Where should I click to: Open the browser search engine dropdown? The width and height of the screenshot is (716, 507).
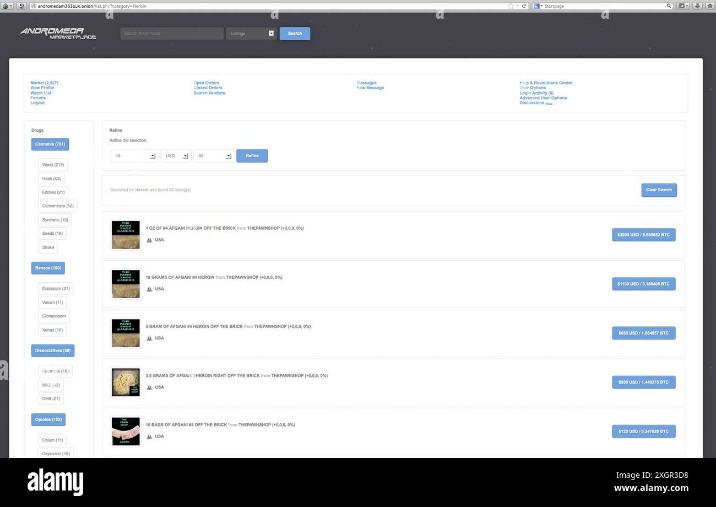538,6
